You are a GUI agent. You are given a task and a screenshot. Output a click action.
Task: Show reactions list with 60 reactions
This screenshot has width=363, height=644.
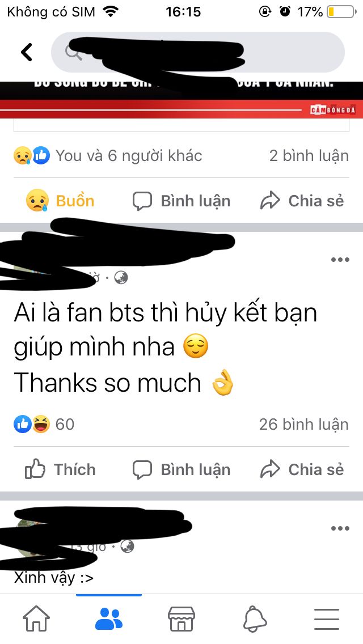(x=44, y=424)
